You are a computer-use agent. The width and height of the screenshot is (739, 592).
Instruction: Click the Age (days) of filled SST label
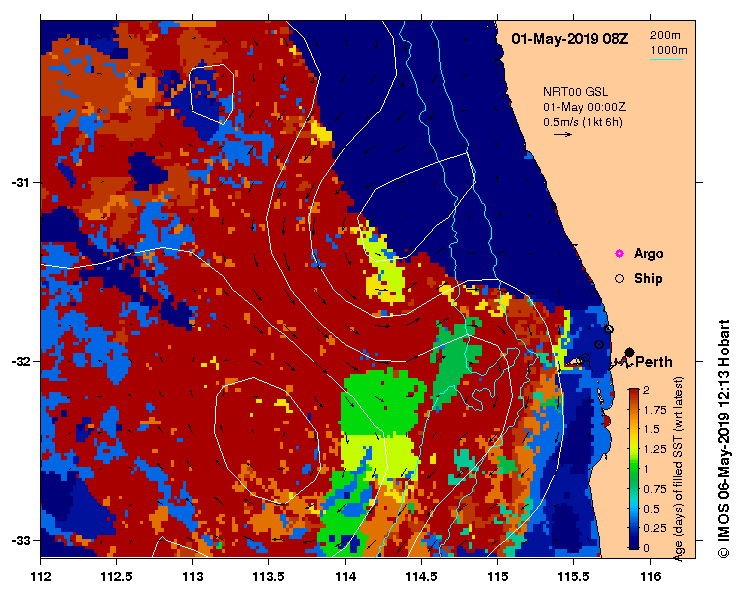678,469
